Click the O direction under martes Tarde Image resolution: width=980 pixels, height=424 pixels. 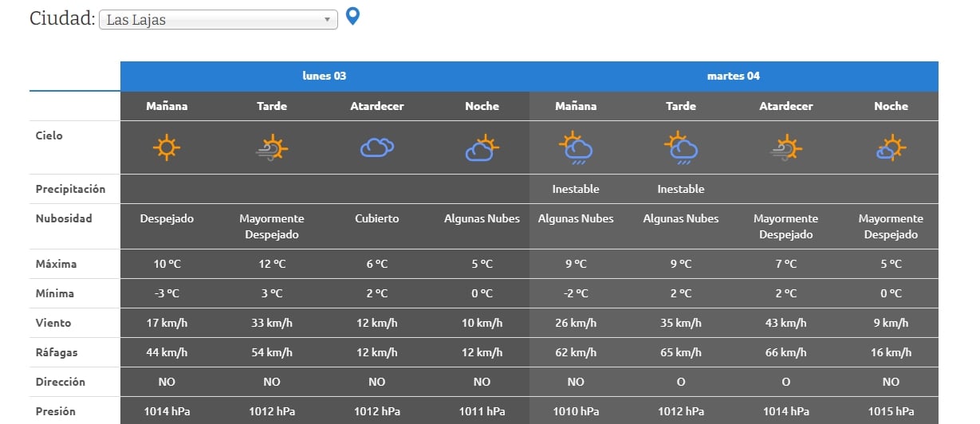tap(681, 382)
